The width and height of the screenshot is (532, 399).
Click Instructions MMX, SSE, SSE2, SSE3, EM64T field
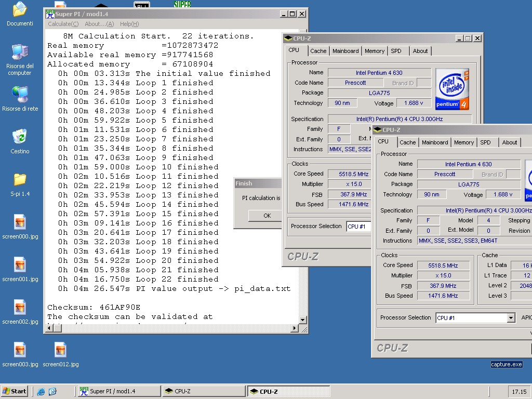pyautogui.click(x=475, y=241)
